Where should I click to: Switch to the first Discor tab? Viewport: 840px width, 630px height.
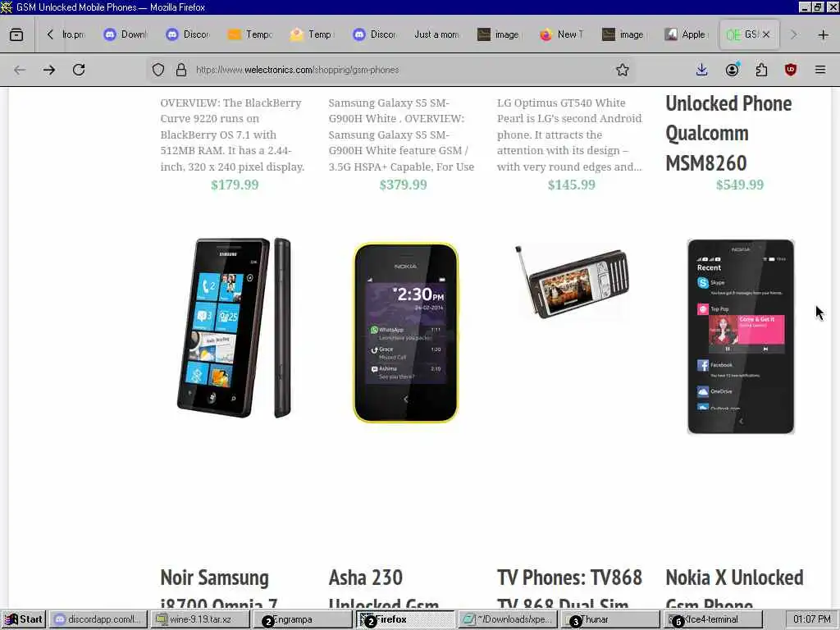(x=188, y=34)
